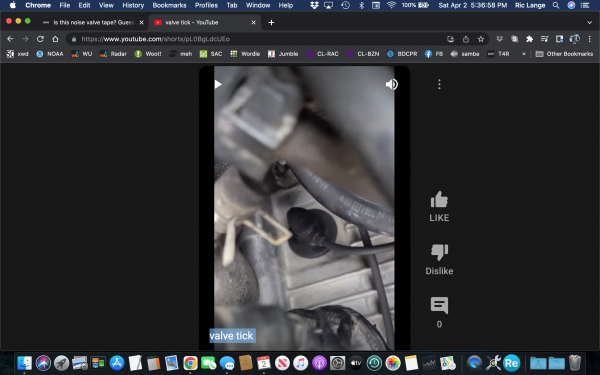Go forward with the browser forward arrow
600x375 pixels.
(x=25, y=39)
